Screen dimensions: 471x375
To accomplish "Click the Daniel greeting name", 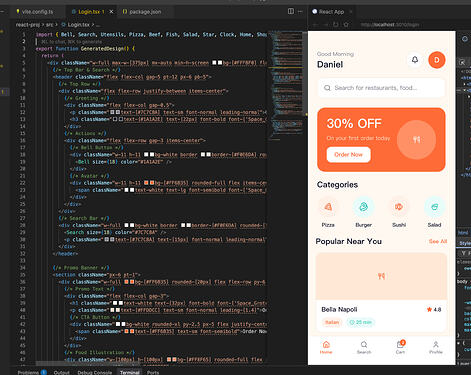I will (330, 64).
